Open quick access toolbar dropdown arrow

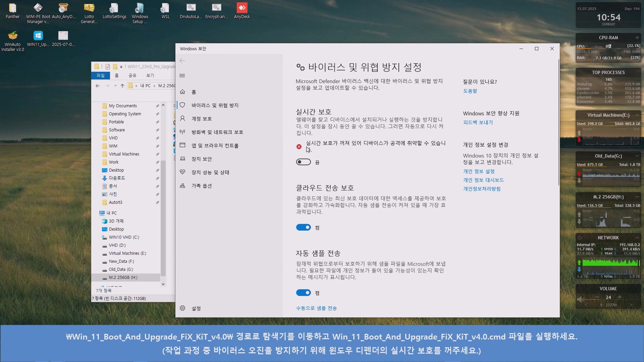tap(121, 67)
